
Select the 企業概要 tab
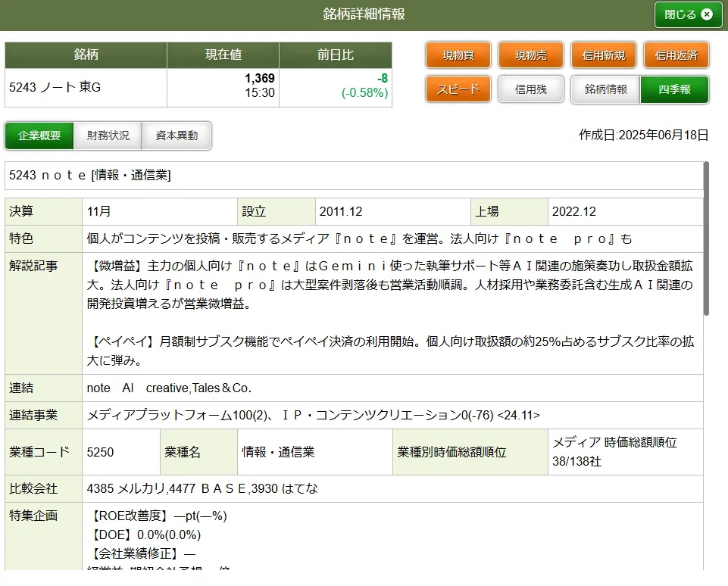point(39,136)
